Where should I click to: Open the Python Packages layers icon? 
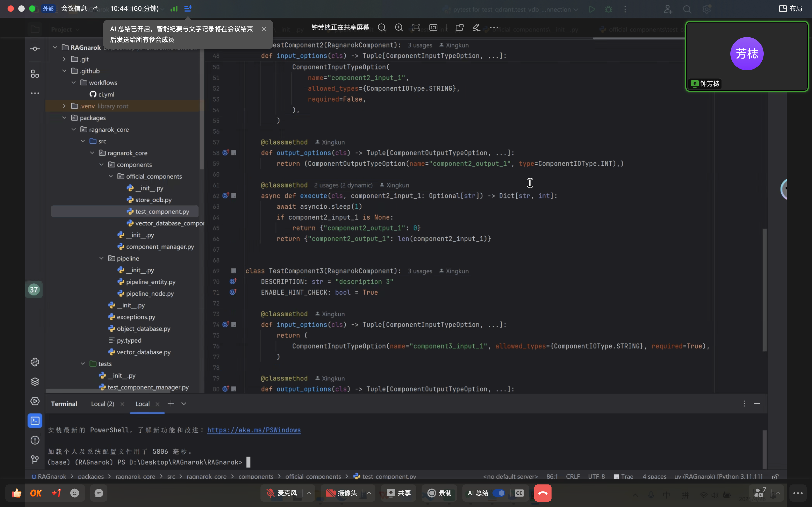click(35, 382)
